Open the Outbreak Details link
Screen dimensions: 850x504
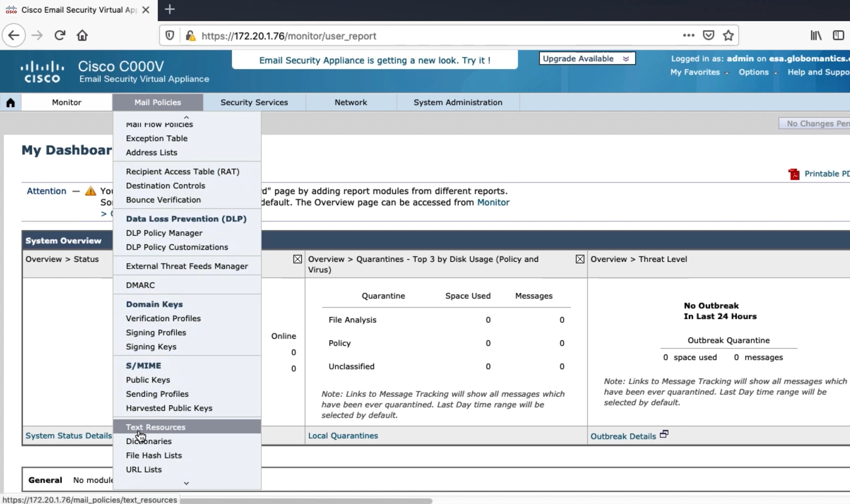[x=623, y=436]
